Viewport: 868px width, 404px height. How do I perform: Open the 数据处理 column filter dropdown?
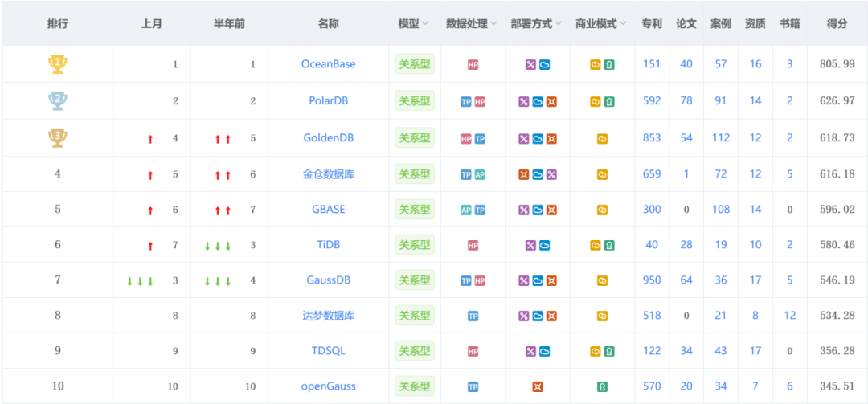(493, 24)
